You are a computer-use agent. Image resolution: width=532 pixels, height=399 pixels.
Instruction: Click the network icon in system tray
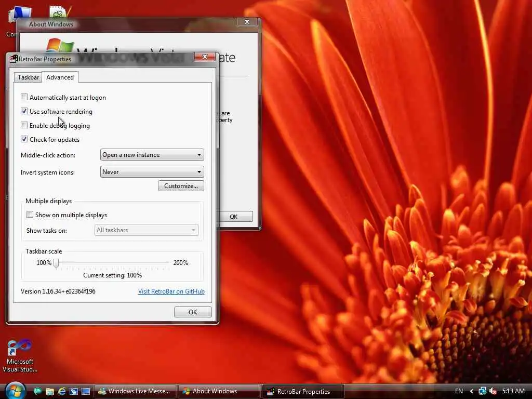pyautogui.click(x=482, y=391)
